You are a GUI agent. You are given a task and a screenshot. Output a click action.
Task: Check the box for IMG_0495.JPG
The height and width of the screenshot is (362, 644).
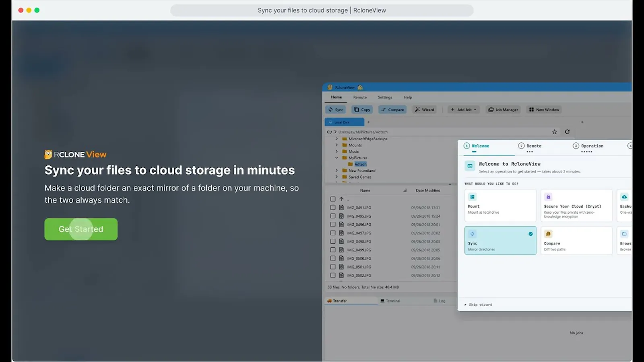pyautogui.click(x=333, y=216)
